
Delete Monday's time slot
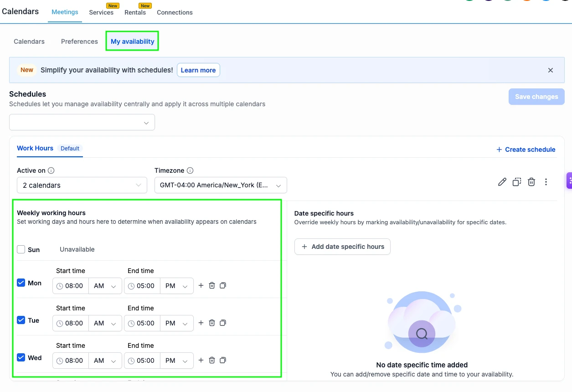click(212, 285)
